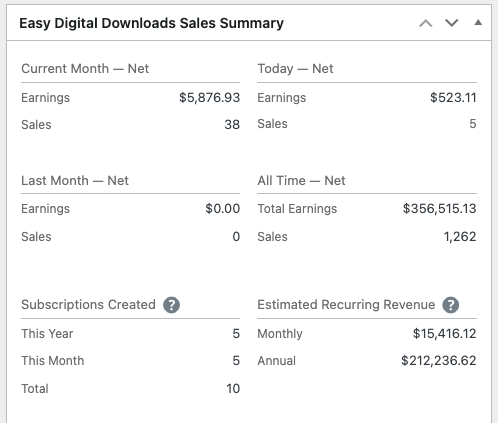Collapse the Sales Summary panel toggle triangle

click(478, 23)
